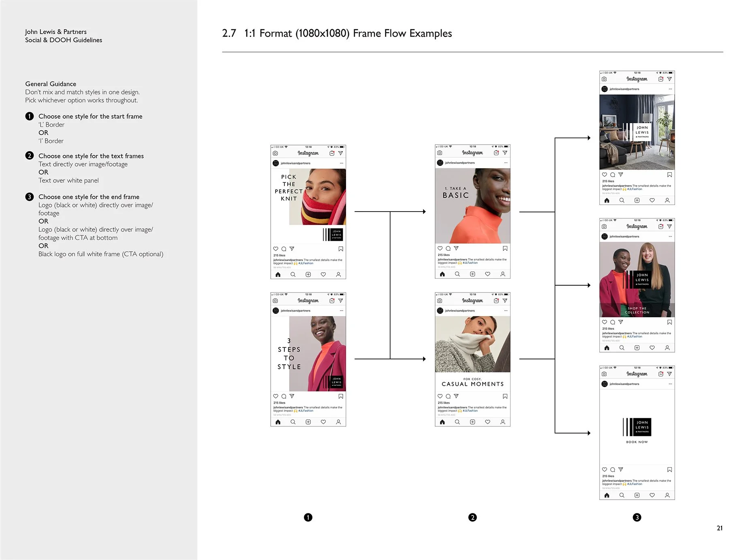Click 'General Guidance' heading in sidebar
Viewport: 748px width, 560px height.
51,84
